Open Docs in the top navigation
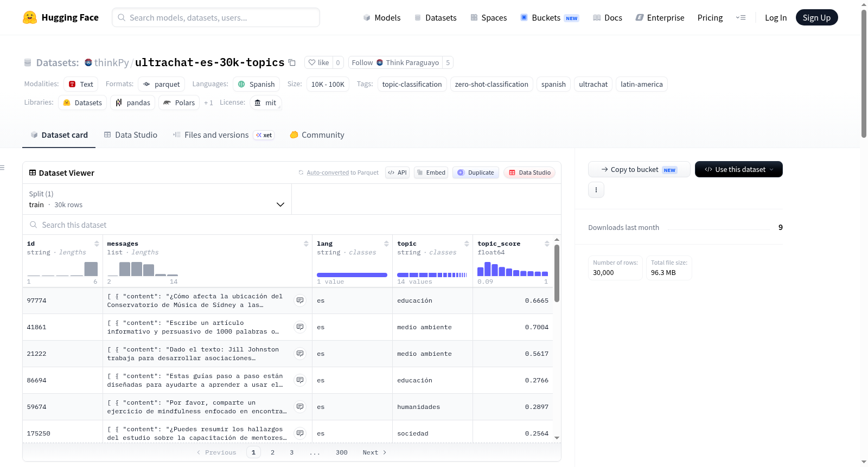This screenshot has width=868, height=467. 608,17
